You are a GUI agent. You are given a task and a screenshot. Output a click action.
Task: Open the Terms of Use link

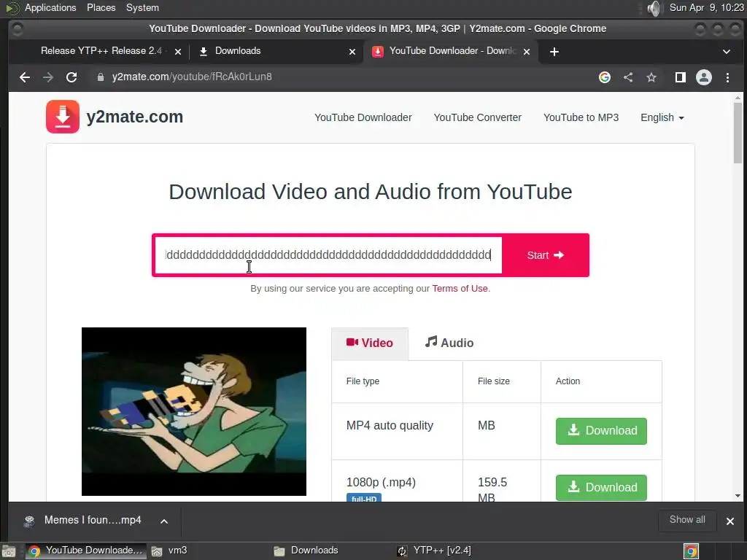(x=460, y=289)
